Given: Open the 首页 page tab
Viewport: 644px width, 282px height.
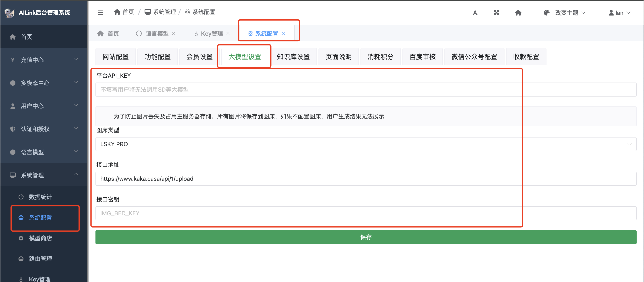Looking at the screenshot, I should click(108, 34).
